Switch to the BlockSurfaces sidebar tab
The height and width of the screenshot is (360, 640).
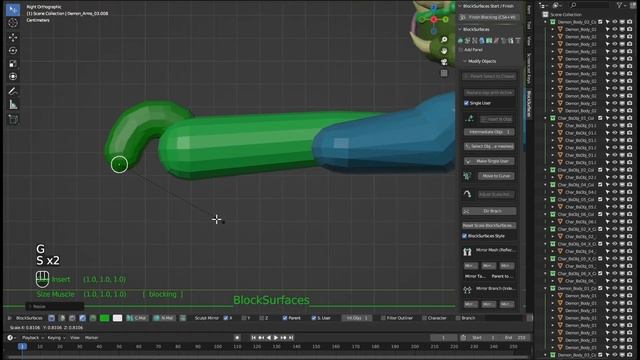pyautogui.click(x=529, y=104)
